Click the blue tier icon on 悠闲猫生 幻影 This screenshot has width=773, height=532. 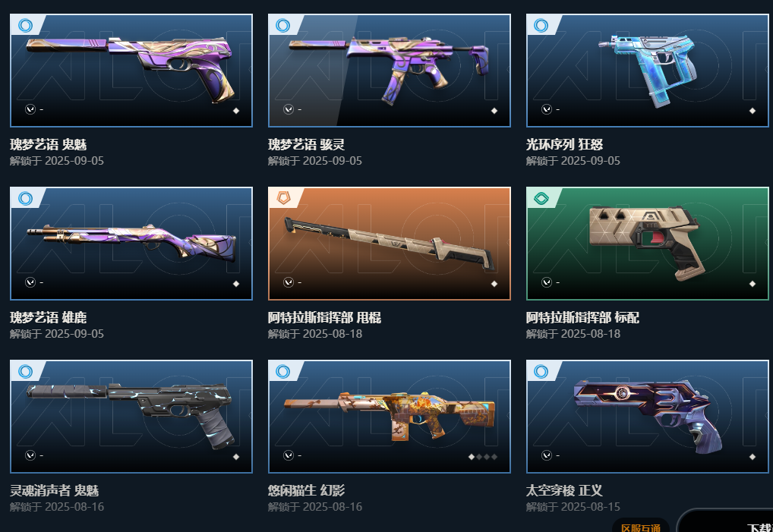coord(283,371)
